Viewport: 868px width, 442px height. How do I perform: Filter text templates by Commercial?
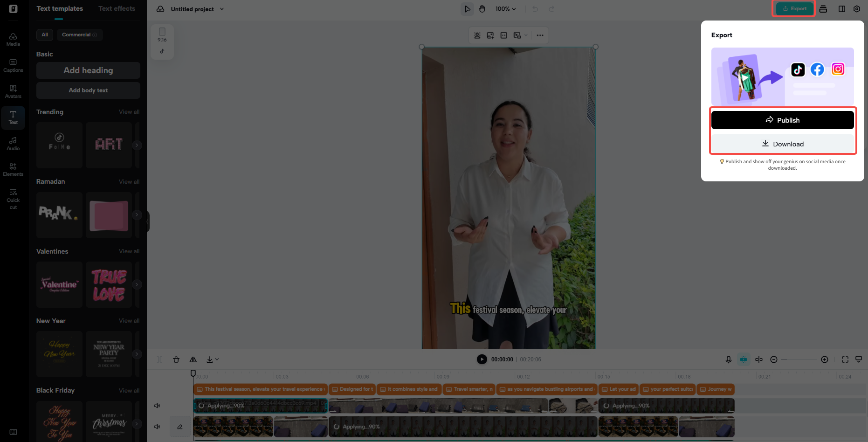tap(79, 35)
